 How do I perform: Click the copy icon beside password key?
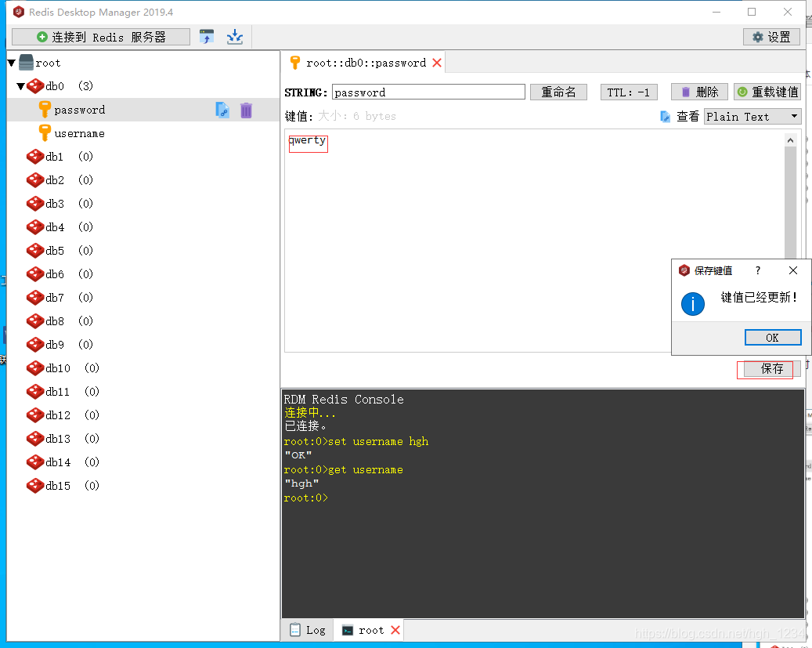222,110
